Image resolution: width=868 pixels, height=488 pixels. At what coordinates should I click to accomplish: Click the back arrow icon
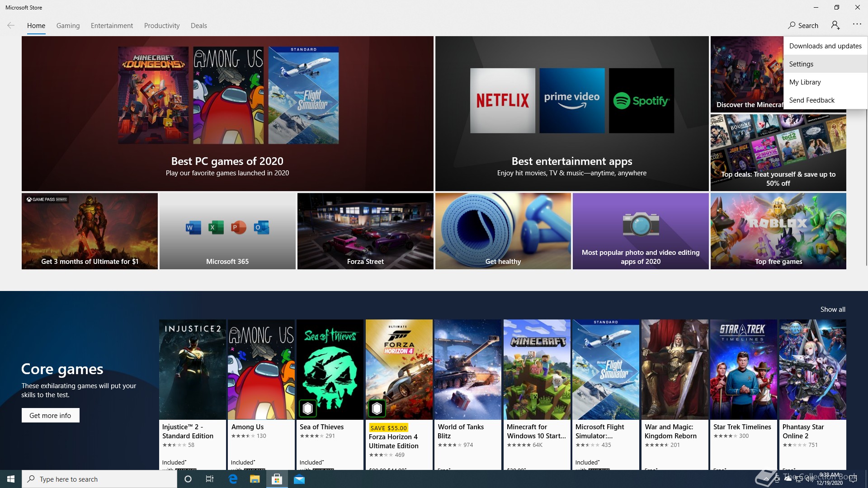[11, 25]
